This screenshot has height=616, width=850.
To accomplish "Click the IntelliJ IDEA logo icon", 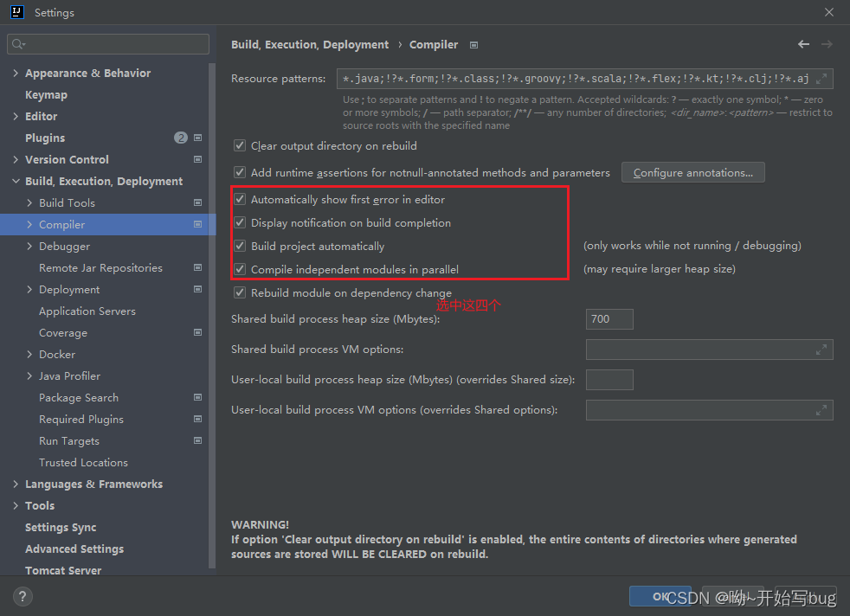I will tap(17, 12).
